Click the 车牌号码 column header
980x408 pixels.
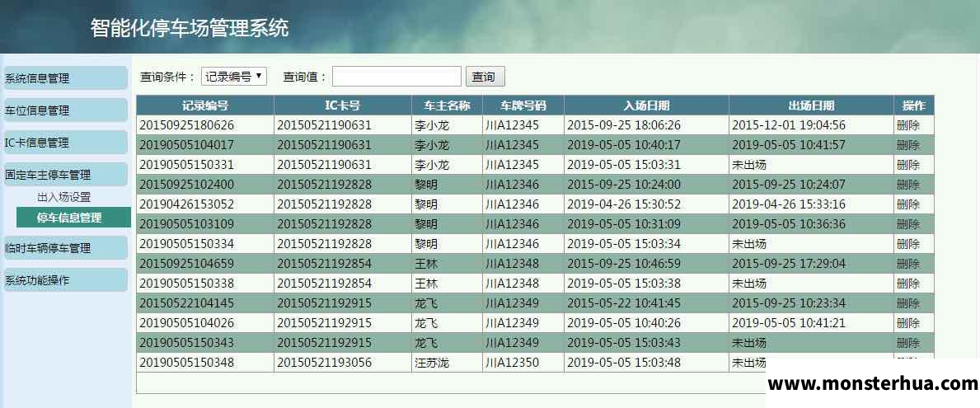(523, 106)
